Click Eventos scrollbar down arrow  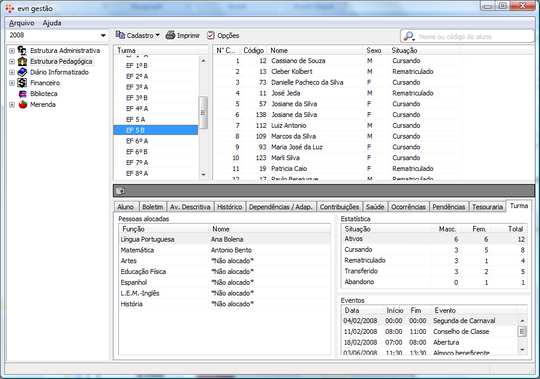tap(522, 350)
